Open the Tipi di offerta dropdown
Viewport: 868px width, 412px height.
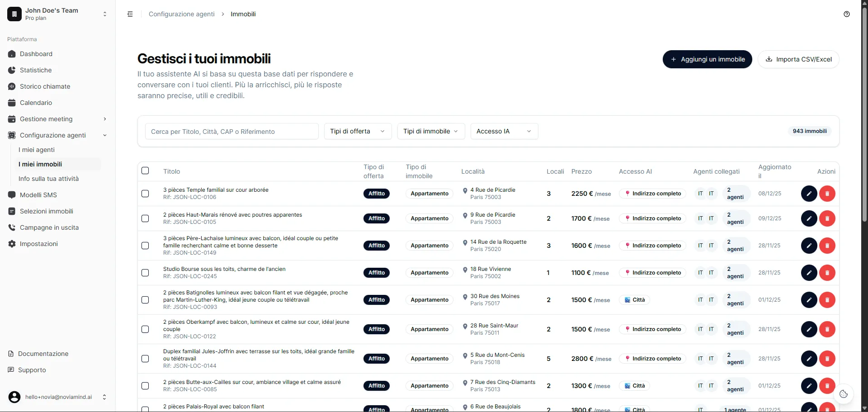point(358,131)
